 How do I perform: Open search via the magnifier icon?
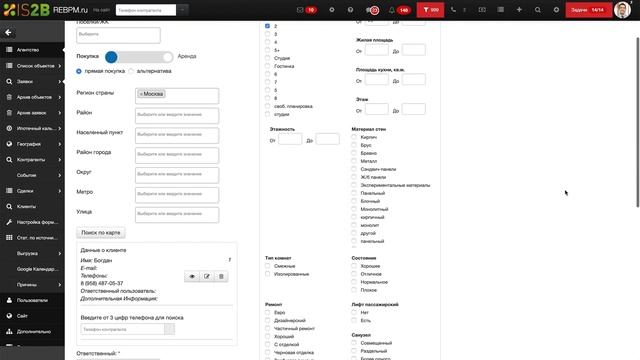coord(538,10)
